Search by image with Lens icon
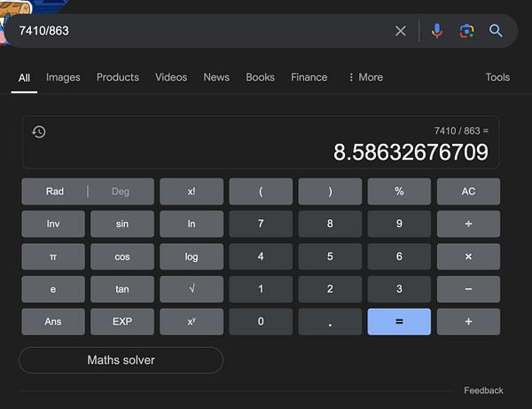 (466, 31)
